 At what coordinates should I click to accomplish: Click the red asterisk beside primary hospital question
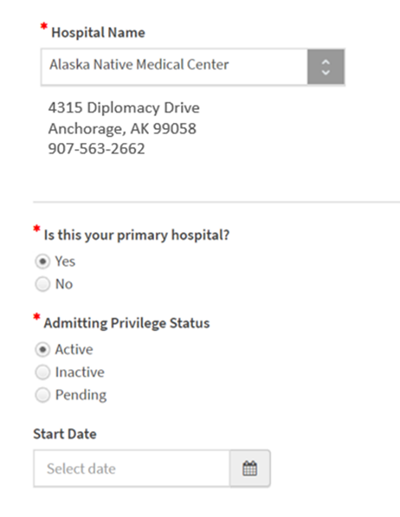[37, 228]
